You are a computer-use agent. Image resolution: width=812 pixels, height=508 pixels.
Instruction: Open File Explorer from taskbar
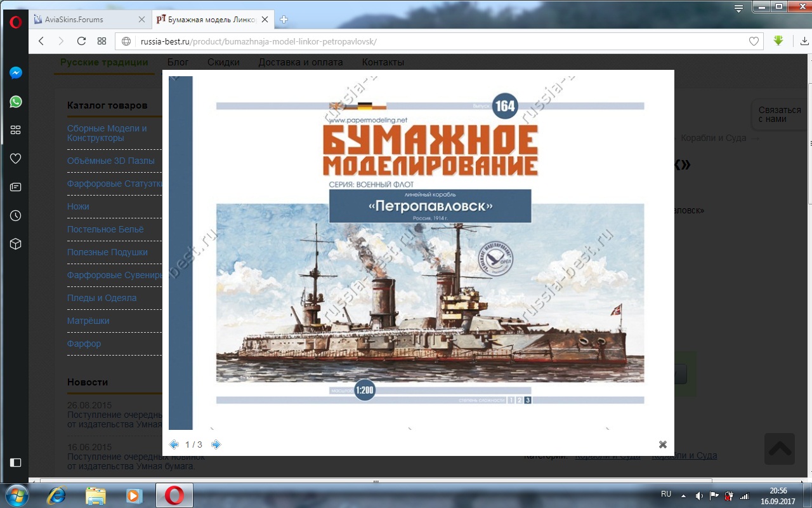[95, 495]
